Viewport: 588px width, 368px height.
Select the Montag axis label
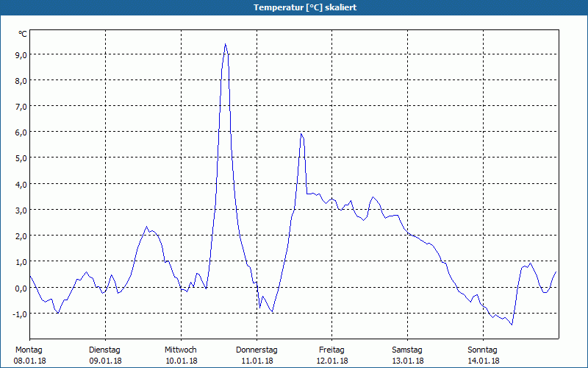click(x=29, y=350)
